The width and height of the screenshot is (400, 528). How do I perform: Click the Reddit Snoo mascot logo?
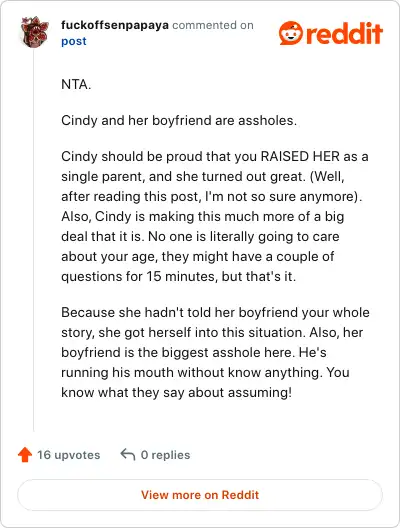coord(291,33)
